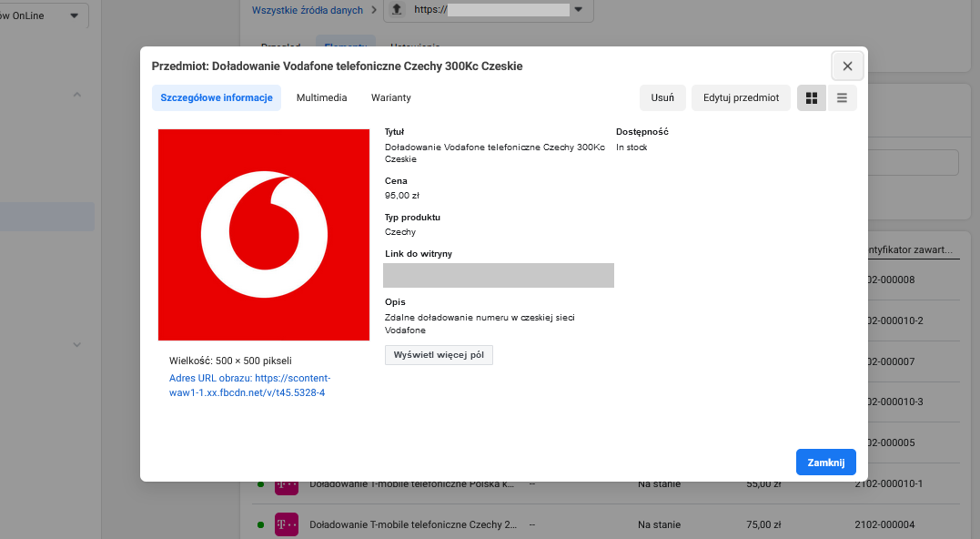Screen dimensions: 980x539
Task: Click T-Mobile icon in Polska row
Action: (x=287, y=486)
